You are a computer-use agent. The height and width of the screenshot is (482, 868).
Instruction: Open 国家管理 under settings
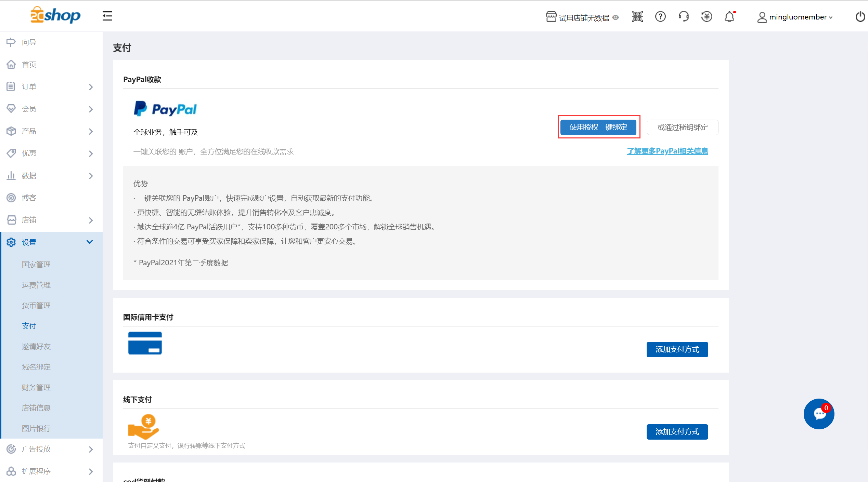click(36, 264)
